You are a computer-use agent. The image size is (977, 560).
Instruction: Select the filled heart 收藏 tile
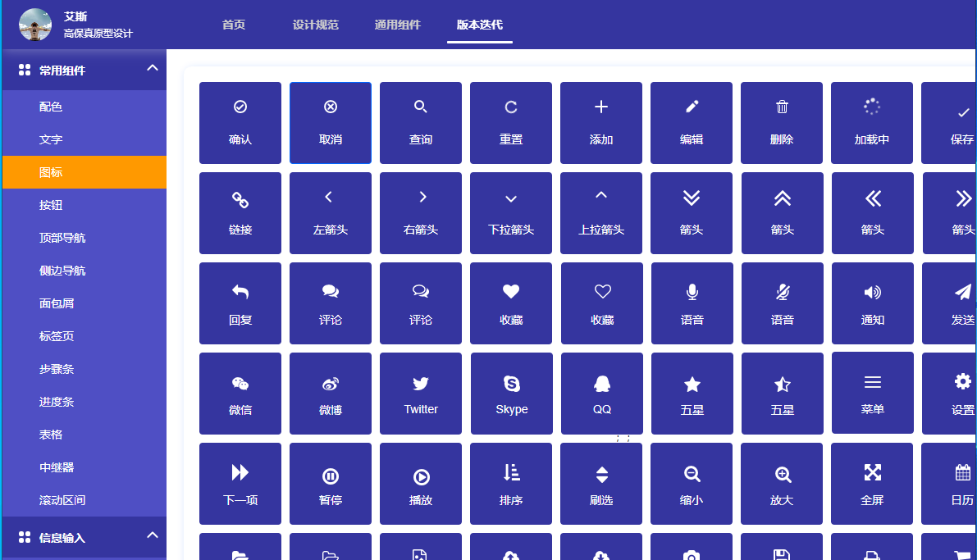(511, 303)
